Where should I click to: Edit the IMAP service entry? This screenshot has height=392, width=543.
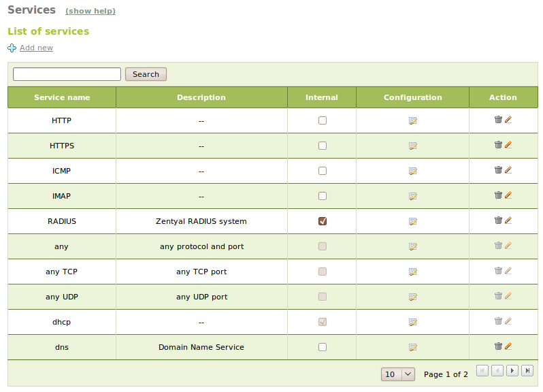pos(508,195)
